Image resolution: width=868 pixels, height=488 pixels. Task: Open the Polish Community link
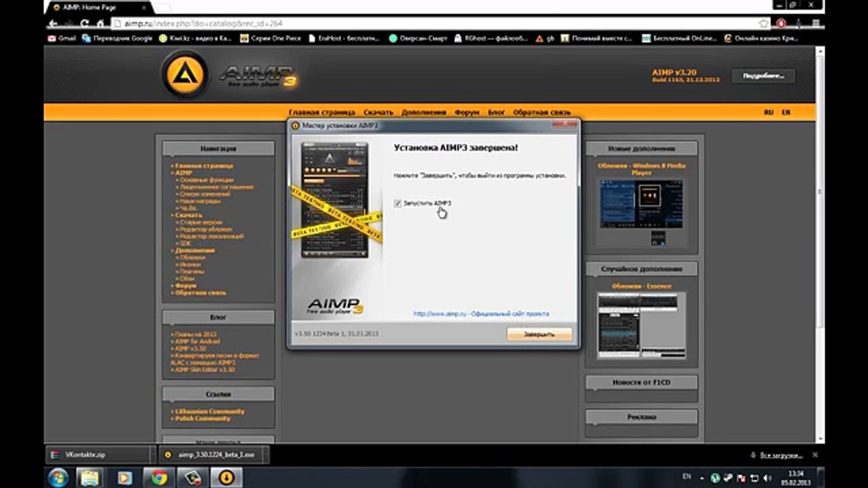pyautogui.click(x=203, y=419)
